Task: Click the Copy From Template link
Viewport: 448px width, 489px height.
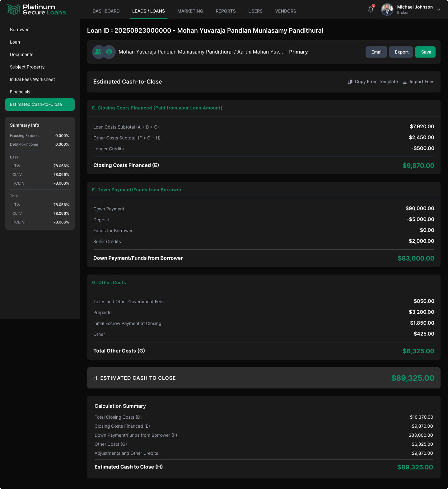Action: (373, 82)
